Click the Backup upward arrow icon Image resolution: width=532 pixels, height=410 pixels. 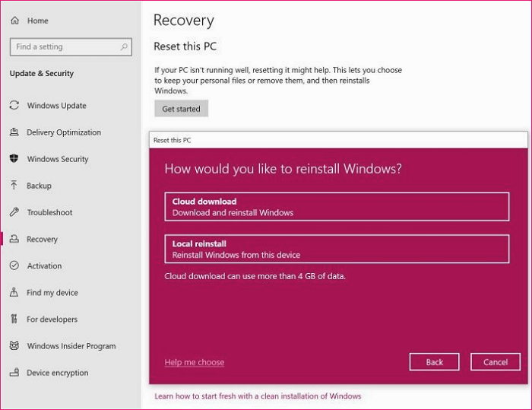coord(14,185)
